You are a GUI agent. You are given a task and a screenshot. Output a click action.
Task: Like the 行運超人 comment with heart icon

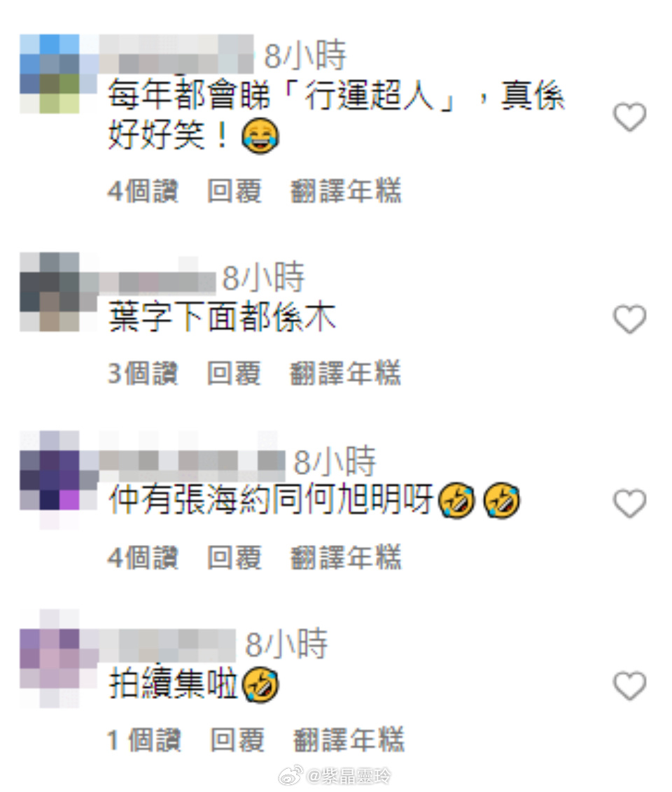click(x=629, y=117)
